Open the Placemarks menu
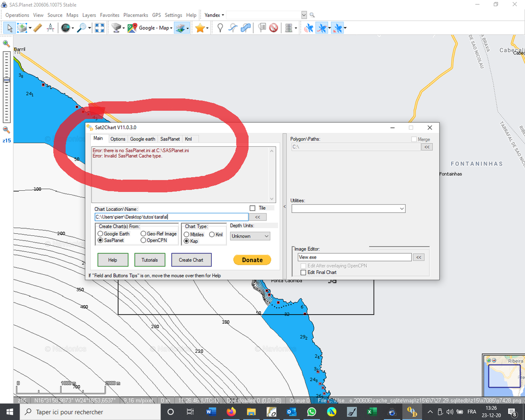 [135, 15]
